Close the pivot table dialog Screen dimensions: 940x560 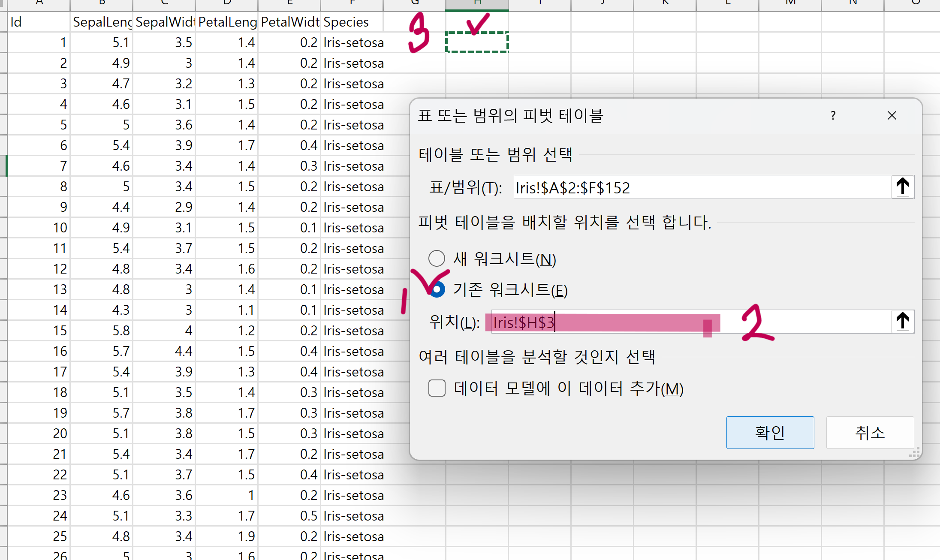892,115
